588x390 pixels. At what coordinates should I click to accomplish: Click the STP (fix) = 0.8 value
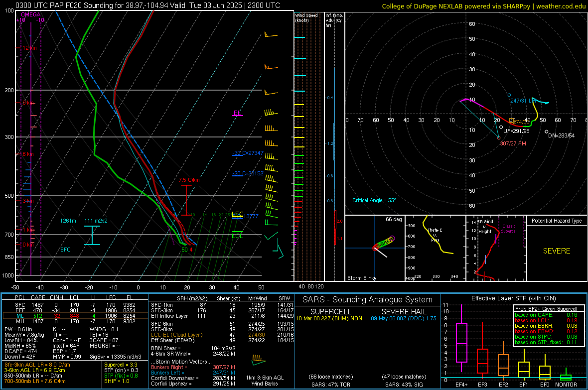point(121,376)
